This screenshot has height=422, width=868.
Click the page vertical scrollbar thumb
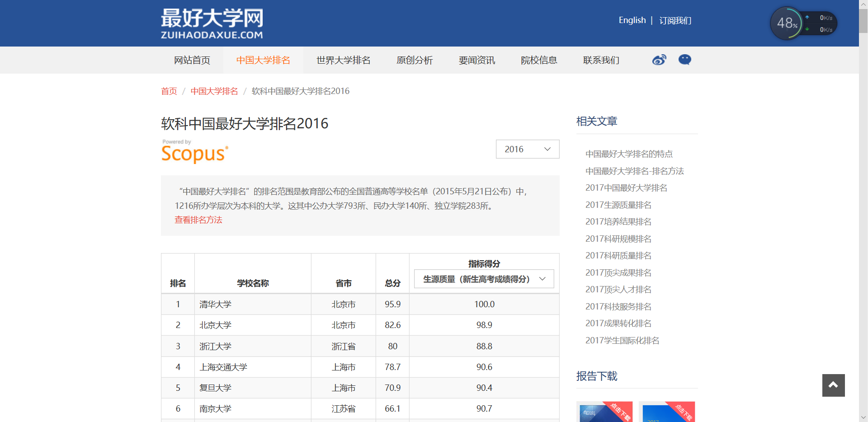tap(863, 20)
